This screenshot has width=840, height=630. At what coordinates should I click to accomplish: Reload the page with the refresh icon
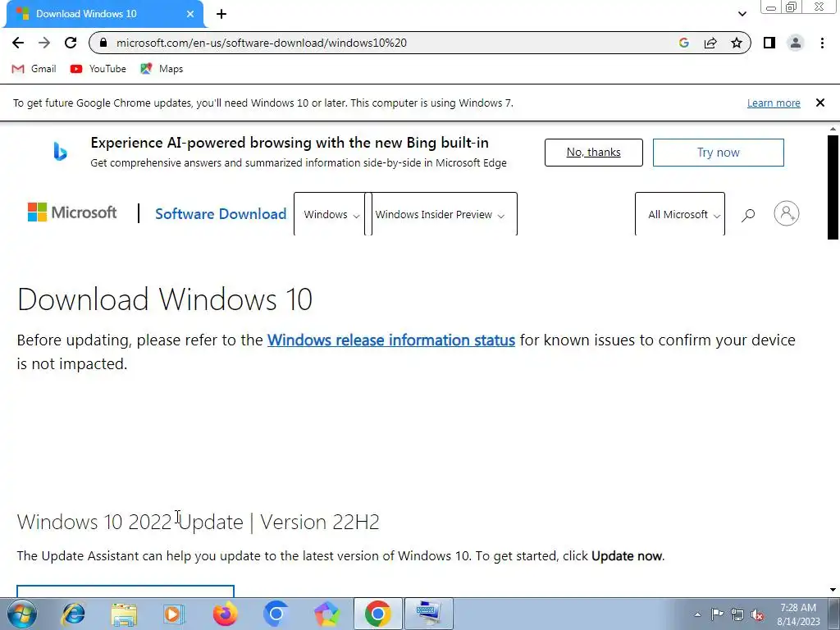point(71,43)
